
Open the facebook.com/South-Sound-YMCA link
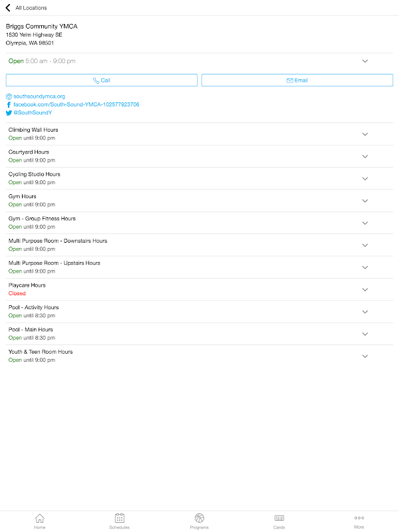point(76,104)
